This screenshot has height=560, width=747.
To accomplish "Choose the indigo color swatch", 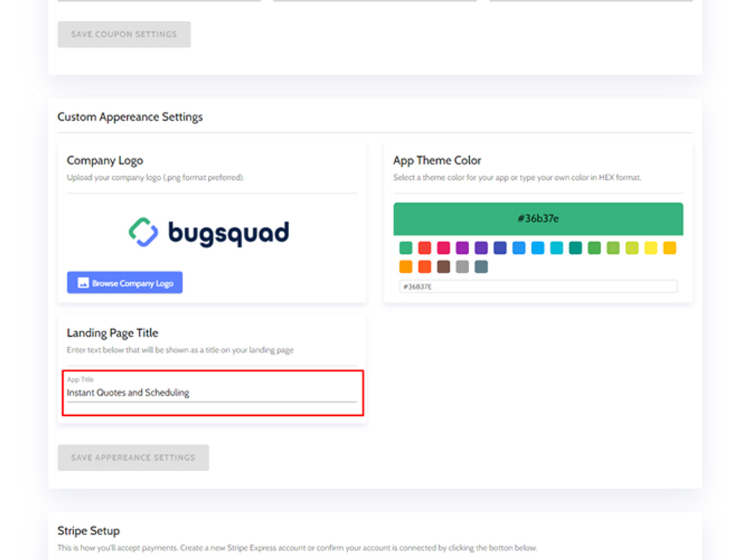I will click(x=500, y=248).
